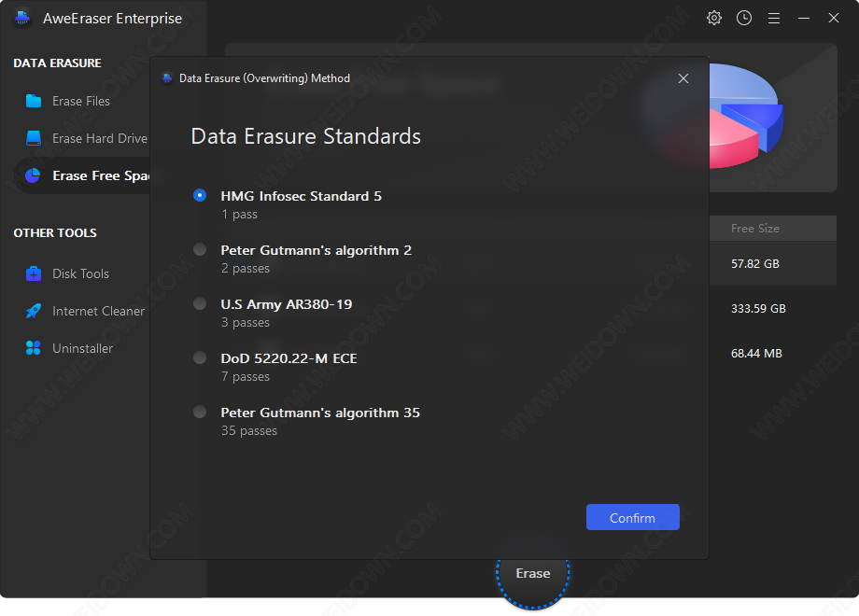
Task: Open Erase Files in sidebar
Action: [81, 101]
